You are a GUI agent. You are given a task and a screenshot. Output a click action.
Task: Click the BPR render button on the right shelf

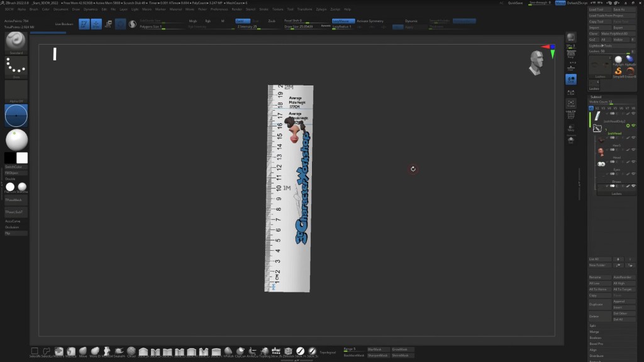571,37
